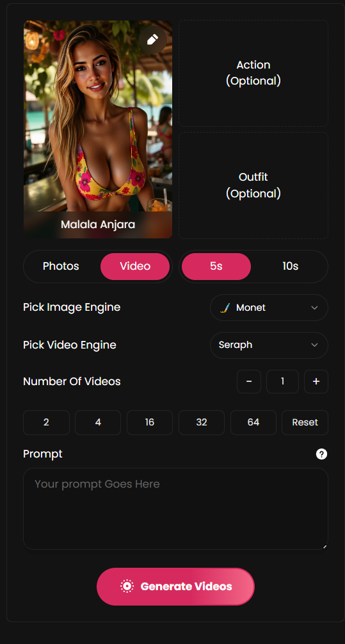The height and width of the screenshot is (644, 345).
Task: Click the plus button for number of videos
Action: pyautogui.click(x=316, y=381)
